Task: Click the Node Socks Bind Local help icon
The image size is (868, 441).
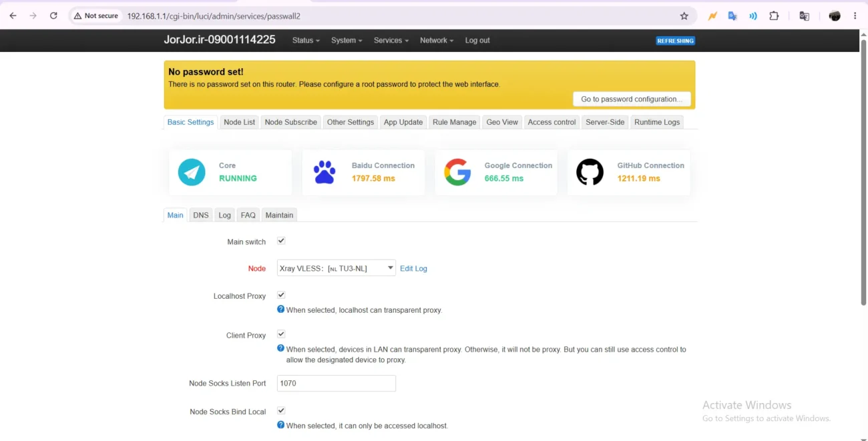Action: click(x=280, y=425)
